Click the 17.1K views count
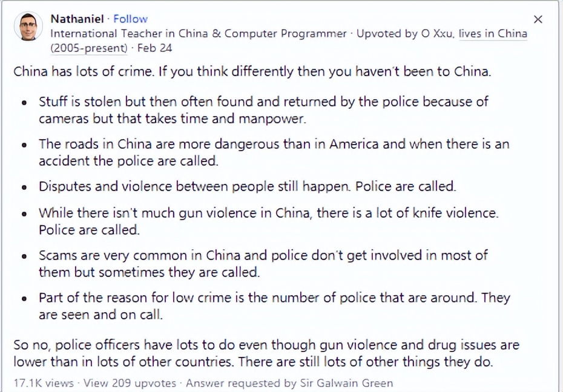The image size is (563, 392). (44, 383)
